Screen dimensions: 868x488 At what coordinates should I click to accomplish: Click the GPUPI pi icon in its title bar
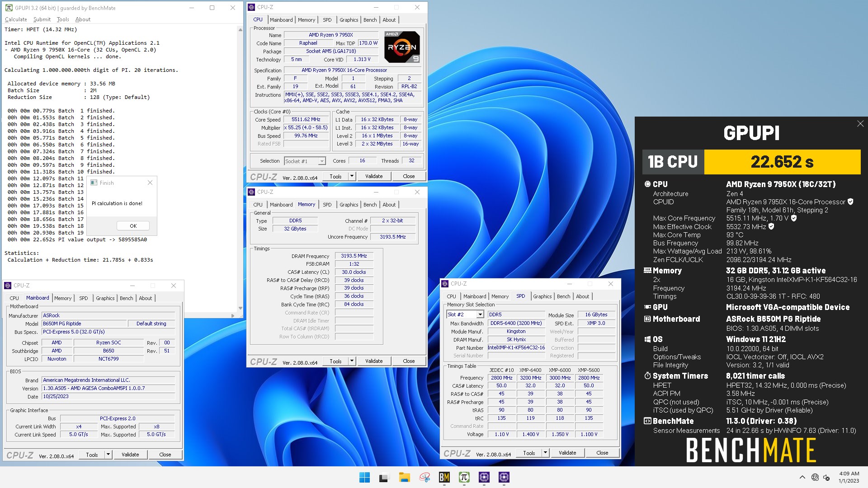tap(9, 8)
